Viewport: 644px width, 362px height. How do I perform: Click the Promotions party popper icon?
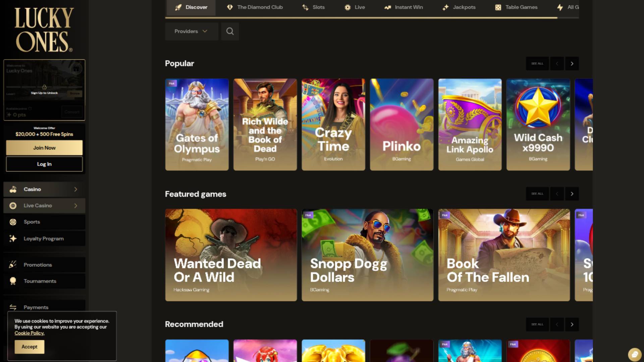coord(13,264)
